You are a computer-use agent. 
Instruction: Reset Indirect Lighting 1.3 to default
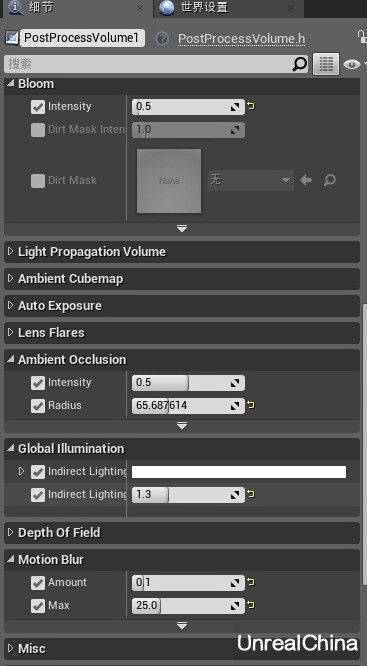[251, 495]
